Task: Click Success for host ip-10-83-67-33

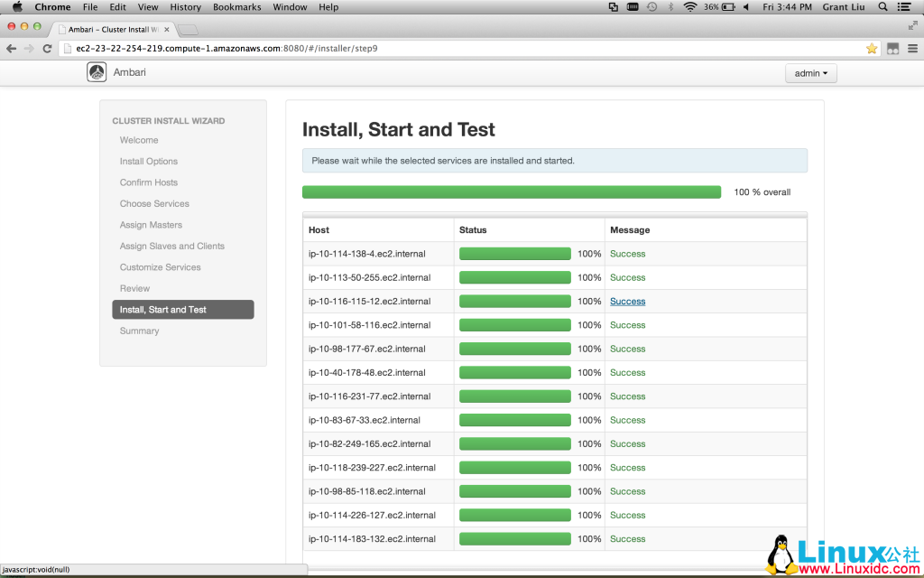Action: coord(627,420)
